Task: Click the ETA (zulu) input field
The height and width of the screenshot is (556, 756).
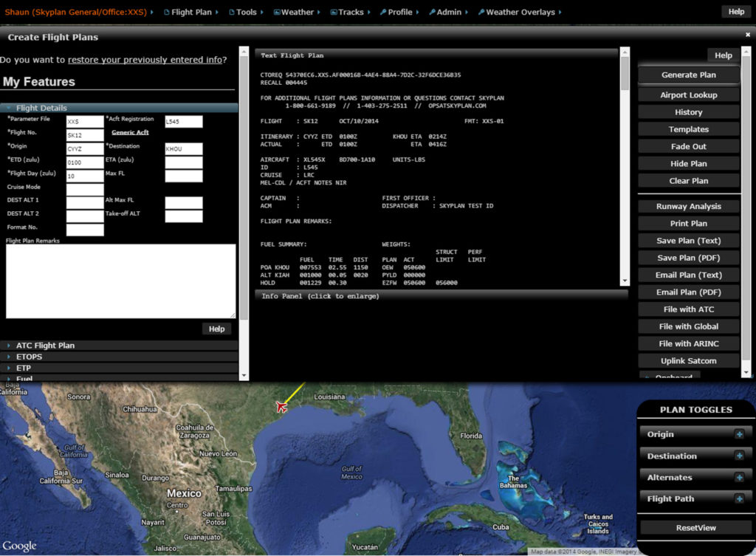Action: click(184, 162)
